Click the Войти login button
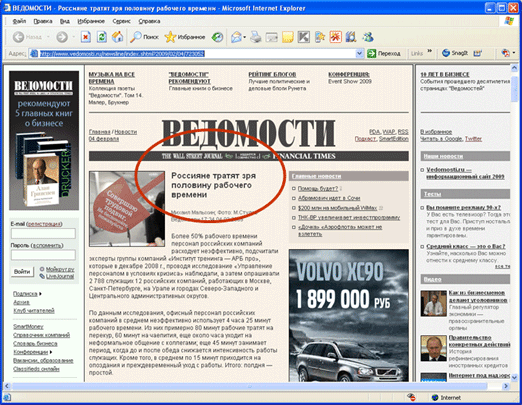522x405 pixels. pos(22,271)
